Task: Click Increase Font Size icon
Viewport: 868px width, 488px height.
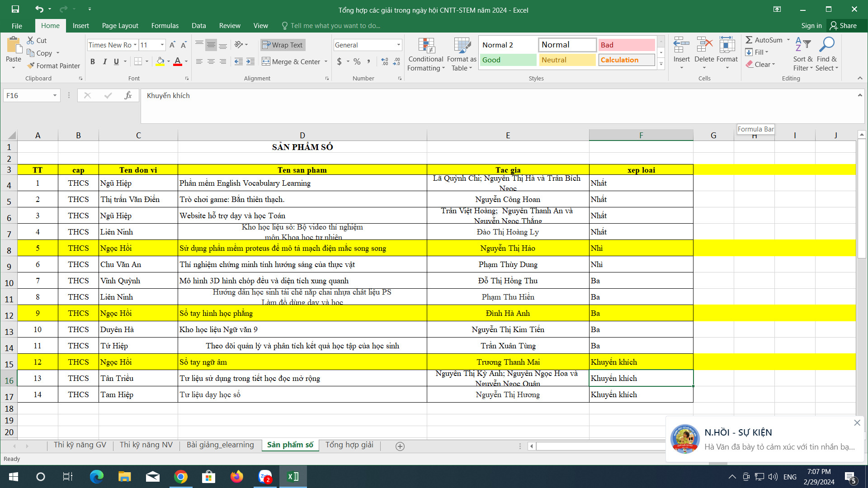Action: pyautogui.click(x=172, y=45)
